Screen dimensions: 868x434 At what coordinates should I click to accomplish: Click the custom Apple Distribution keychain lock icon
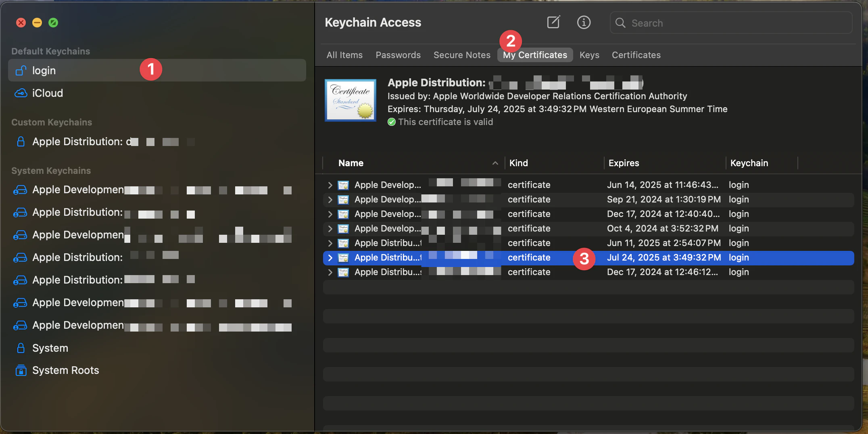pyautogui.click(x=21, y=142)
